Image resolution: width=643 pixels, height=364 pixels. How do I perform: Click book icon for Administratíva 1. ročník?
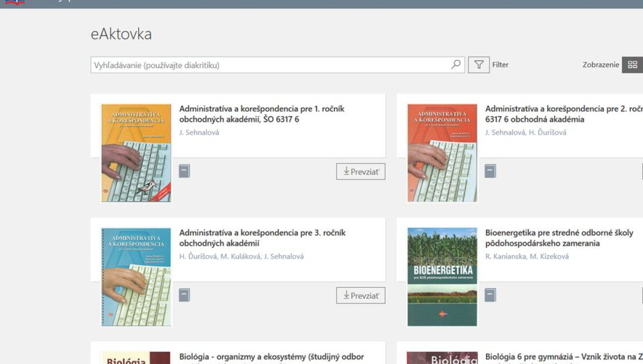(x=184, y=171)
